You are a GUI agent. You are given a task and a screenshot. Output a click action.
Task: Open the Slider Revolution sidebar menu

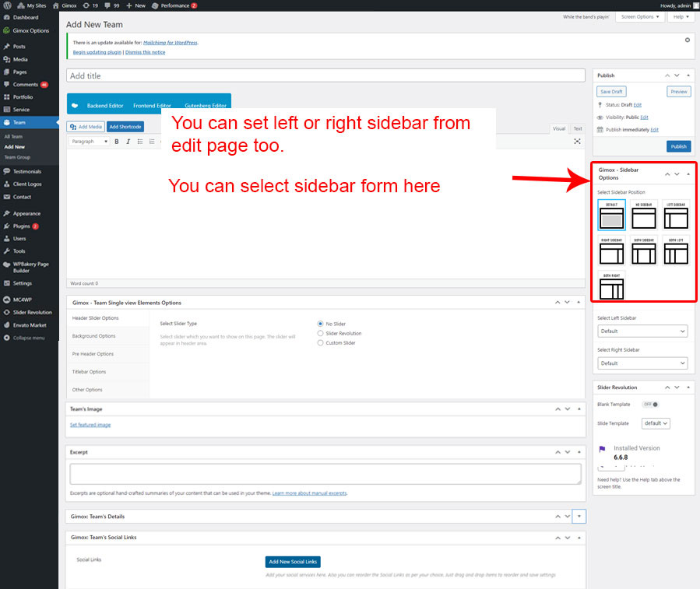[32, 312]
